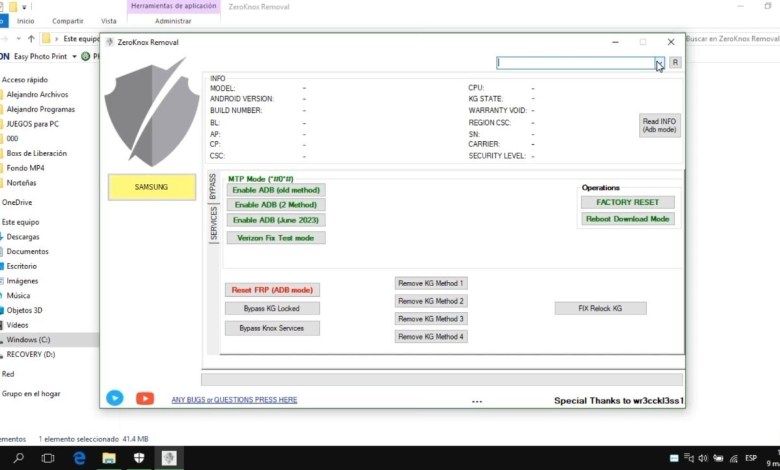Click Bypass KG Locked button

(x=272, y=308)
